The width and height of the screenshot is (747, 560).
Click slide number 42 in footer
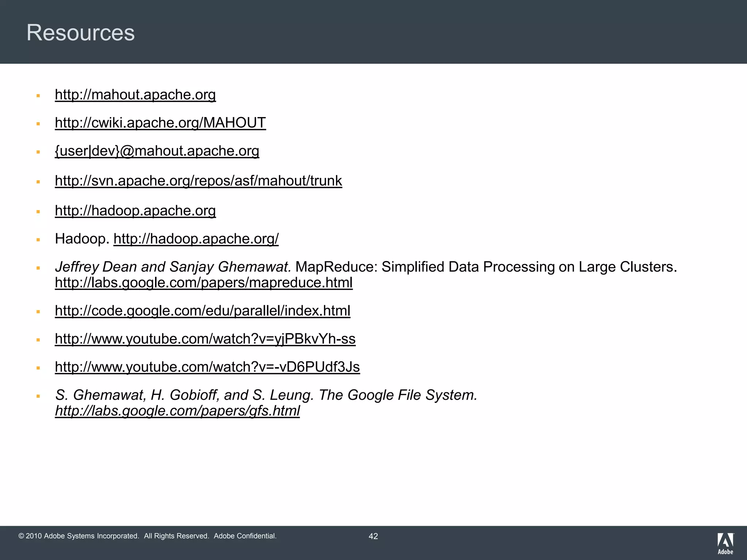pos(373,536)
